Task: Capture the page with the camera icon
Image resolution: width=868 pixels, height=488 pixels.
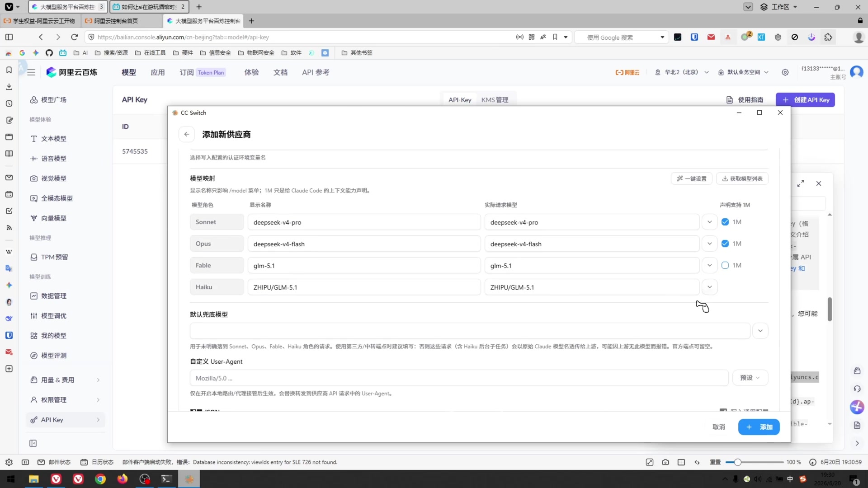Action: pos(665,462)
